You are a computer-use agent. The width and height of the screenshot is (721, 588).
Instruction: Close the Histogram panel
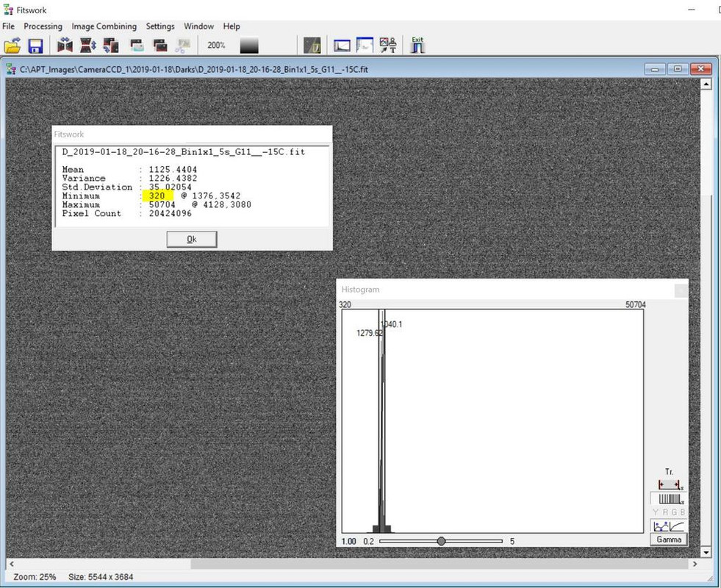coord(681,290)
